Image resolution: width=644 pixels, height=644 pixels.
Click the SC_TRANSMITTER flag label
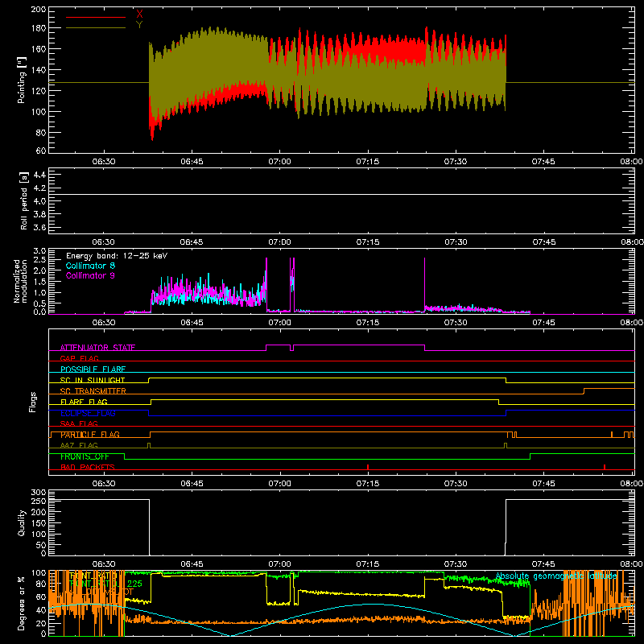coord(93,390)
